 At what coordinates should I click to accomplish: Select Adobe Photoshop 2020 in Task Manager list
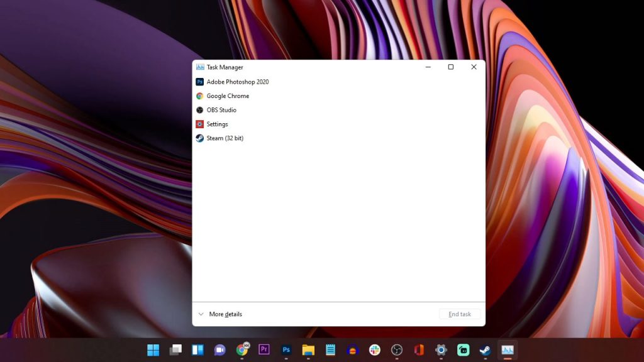[x=339, y=82]
